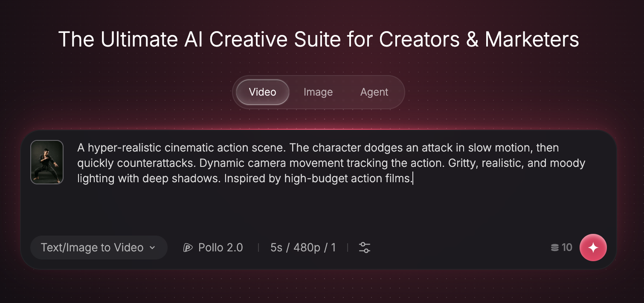Click the output count value 1
This screenshot has width=644, height=303.
[334, 248]
